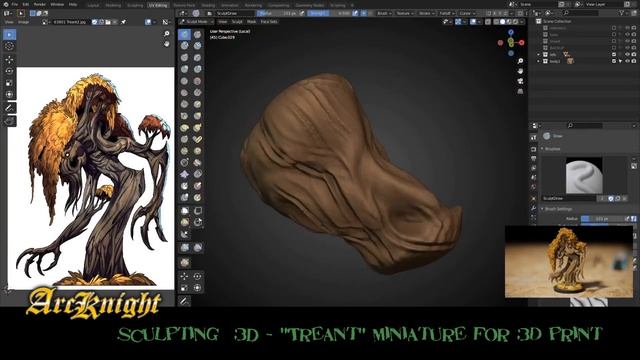The image size is (640, 360).
Task: Open the Render menu
Action: click(x=40, y=4)
